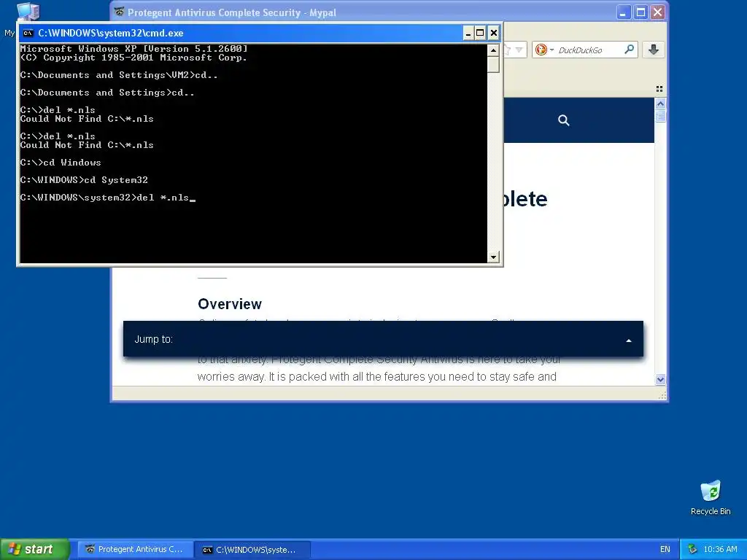Open the Windows start button

tap(35, 549)
